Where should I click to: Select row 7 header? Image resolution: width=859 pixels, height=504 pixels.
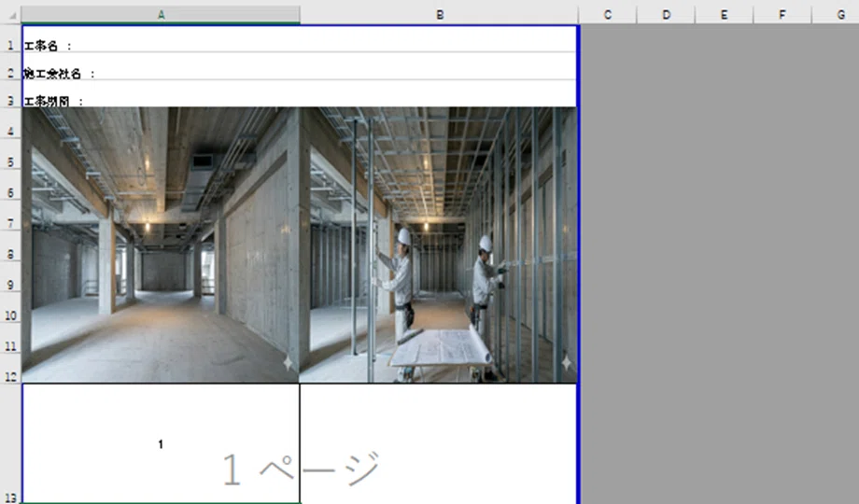pos(10,216)
